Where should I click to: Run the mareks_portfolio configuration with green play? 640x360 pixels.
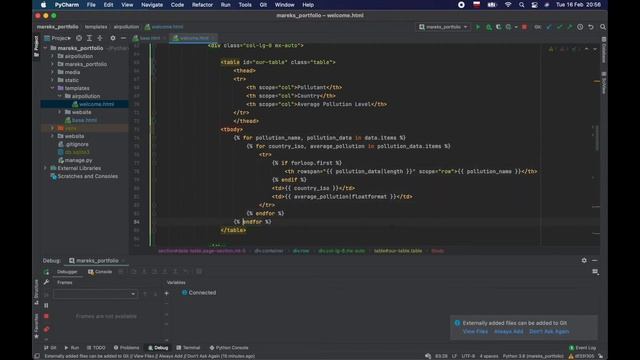pos(478,27)
